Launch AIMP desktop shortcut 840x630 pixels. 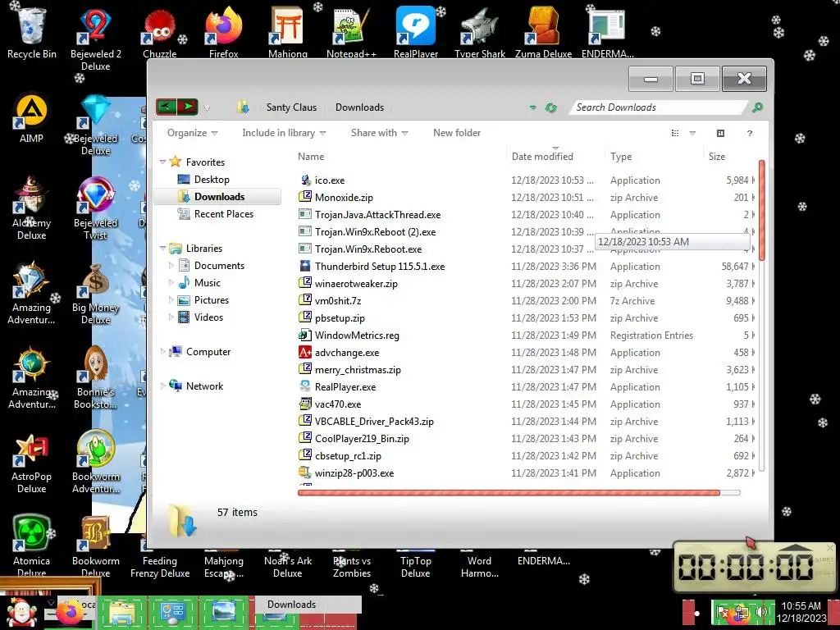click(x=32, y=119)
